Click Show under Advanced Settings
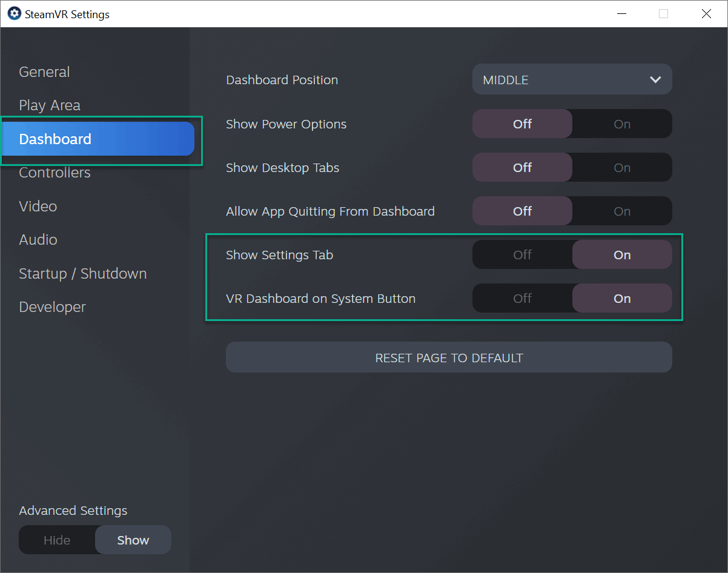Viewport: 728px width, 573px height. (133, 540)
